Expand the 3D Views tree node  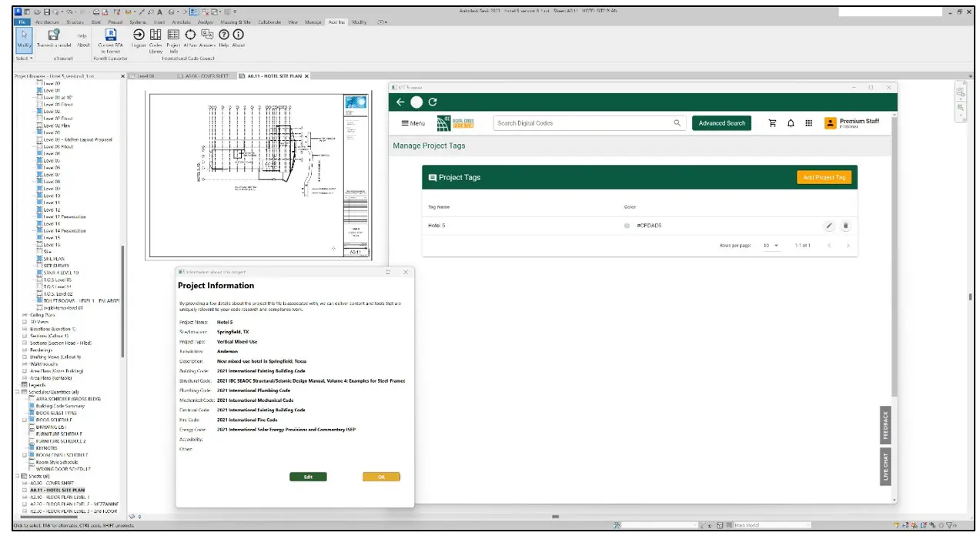pyautogui.click(x=25, y=321)
